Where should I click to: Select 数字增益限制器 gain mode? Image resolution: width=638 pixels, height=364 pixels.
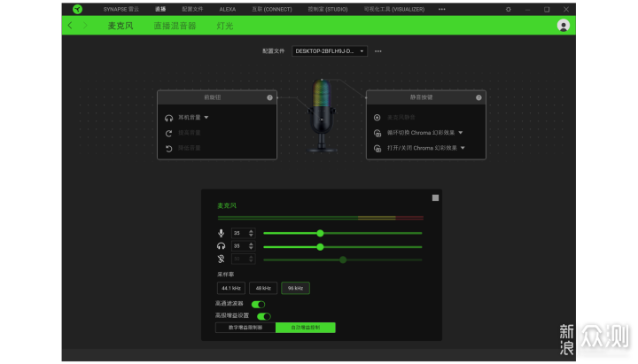(245, 328)
